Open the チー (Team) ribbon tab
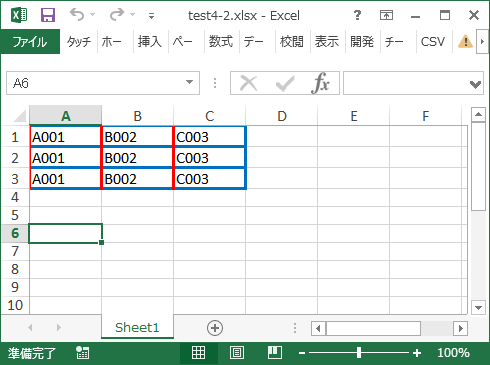This screenshot has height=365, width=490. [x=394, y=42]
